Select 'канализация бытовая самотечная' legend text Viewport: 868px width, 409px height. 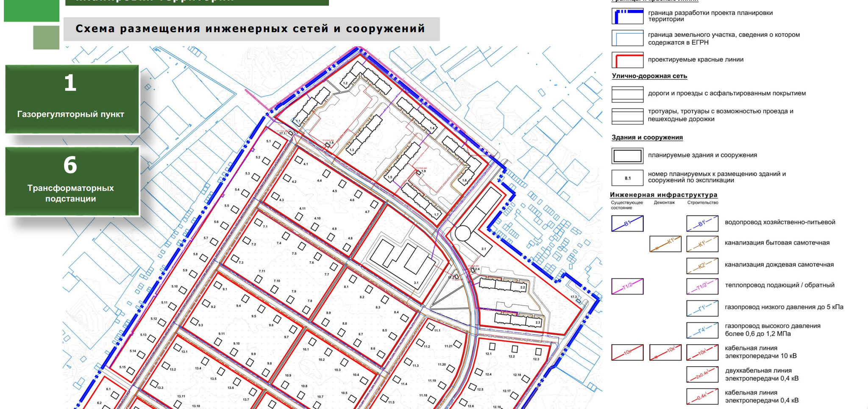(x=777, y=243)
